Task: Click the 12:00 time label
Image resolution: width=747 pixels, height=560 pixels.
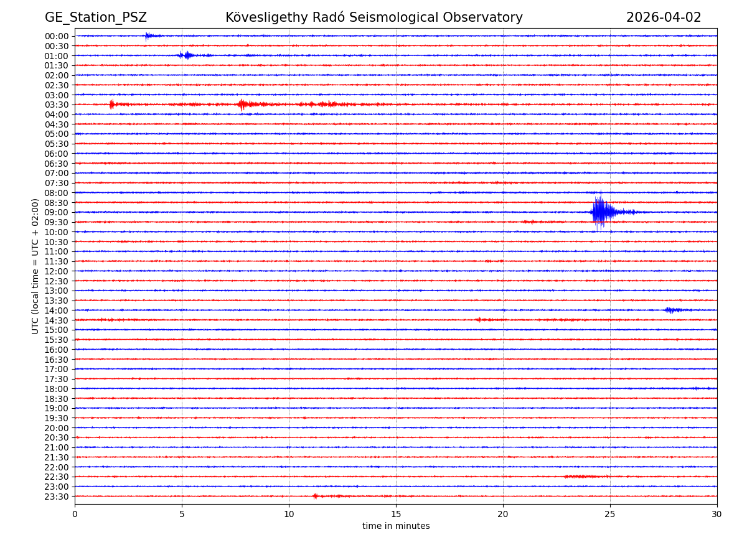Action: coord(57,271)
